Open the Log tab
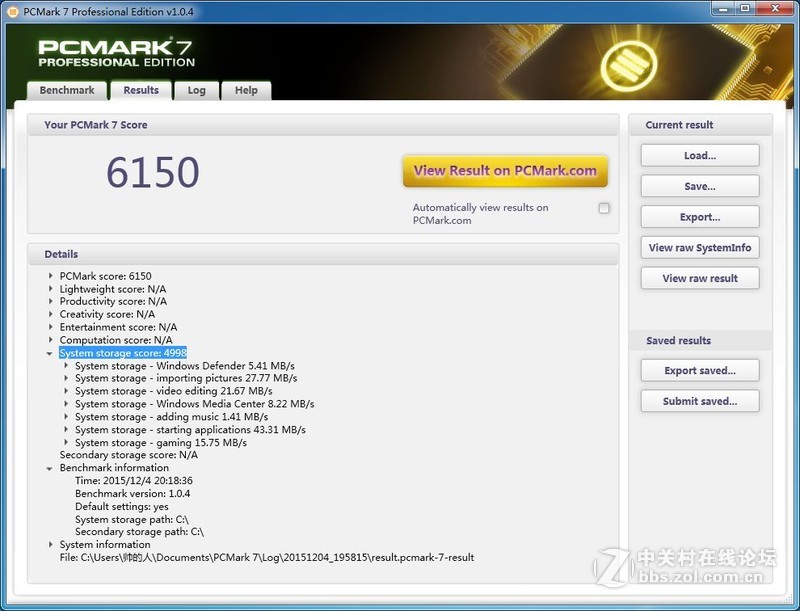This screenshot has height=611, width=800. click(196, 90)
